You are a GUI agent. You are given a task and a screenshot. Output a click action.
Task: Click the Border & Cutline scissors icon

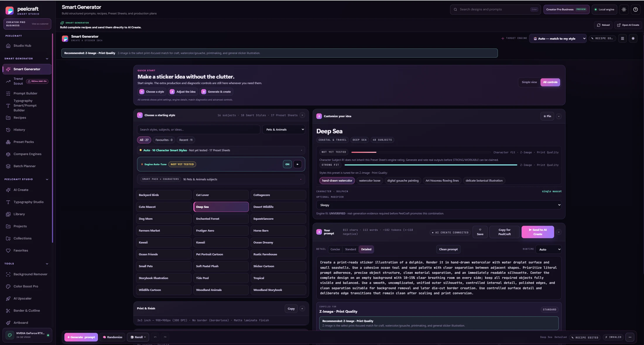point(8,311)
